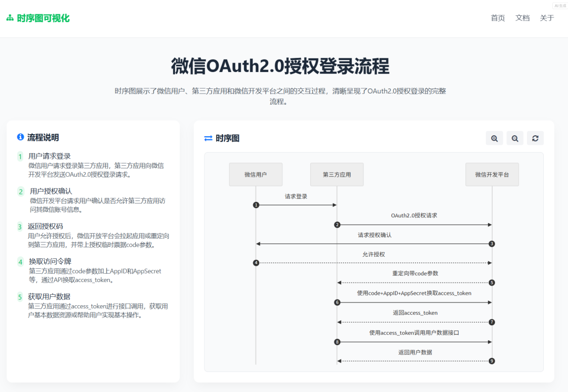Select the 微信开发平台 participant box
This screenshot has height=392, width=568.
492,174
